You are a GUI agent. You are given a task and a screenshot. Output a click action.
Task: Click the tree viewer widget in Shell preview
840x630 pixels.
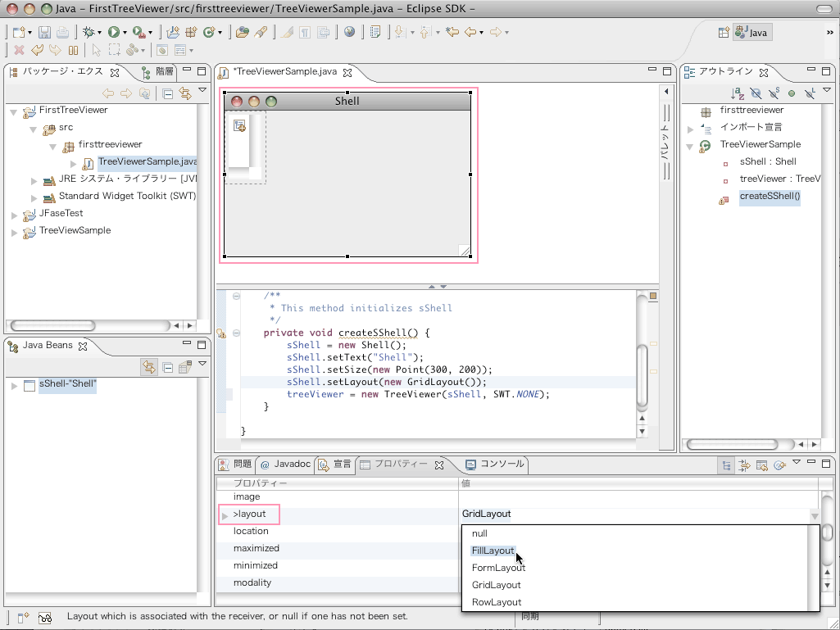(x=245, y=147)
